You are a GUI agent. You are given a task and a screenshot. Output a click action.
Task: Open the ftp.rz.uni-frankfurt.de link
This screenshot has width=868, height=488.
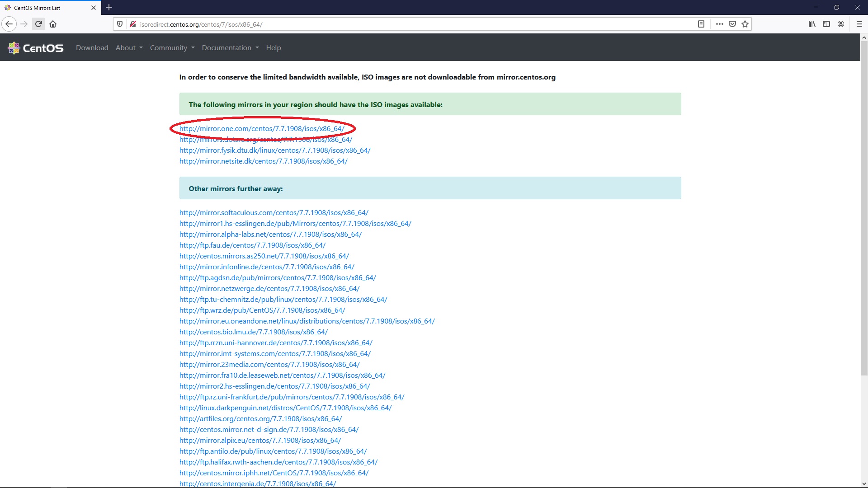click(x=292, y=397)
